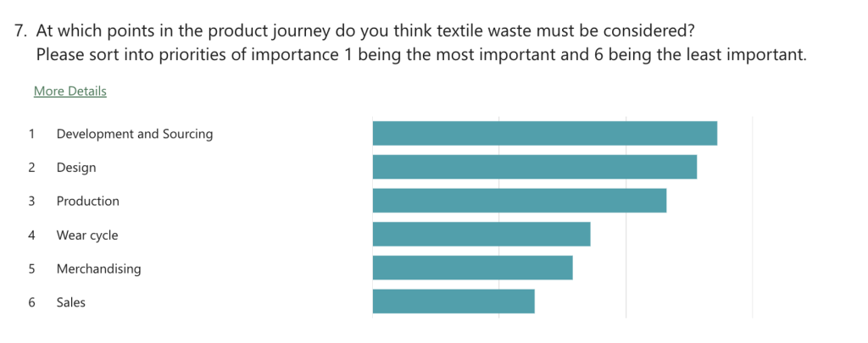
Task: Click rank number 3
Action: (31, 201)
